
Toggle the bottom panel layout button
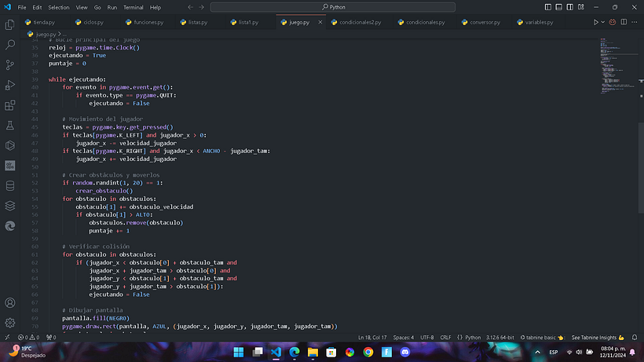[559, 7]
